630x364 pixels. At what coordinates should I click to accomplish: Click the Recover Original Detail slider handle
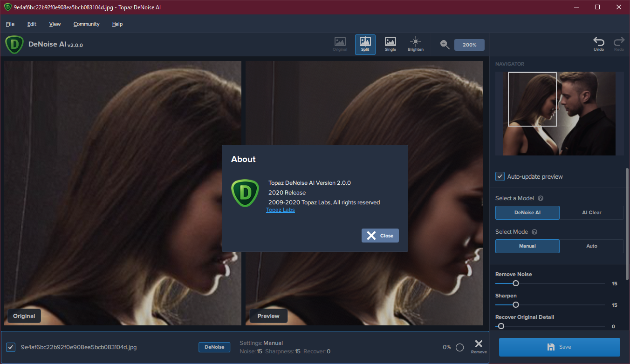(x=501, y=326)
